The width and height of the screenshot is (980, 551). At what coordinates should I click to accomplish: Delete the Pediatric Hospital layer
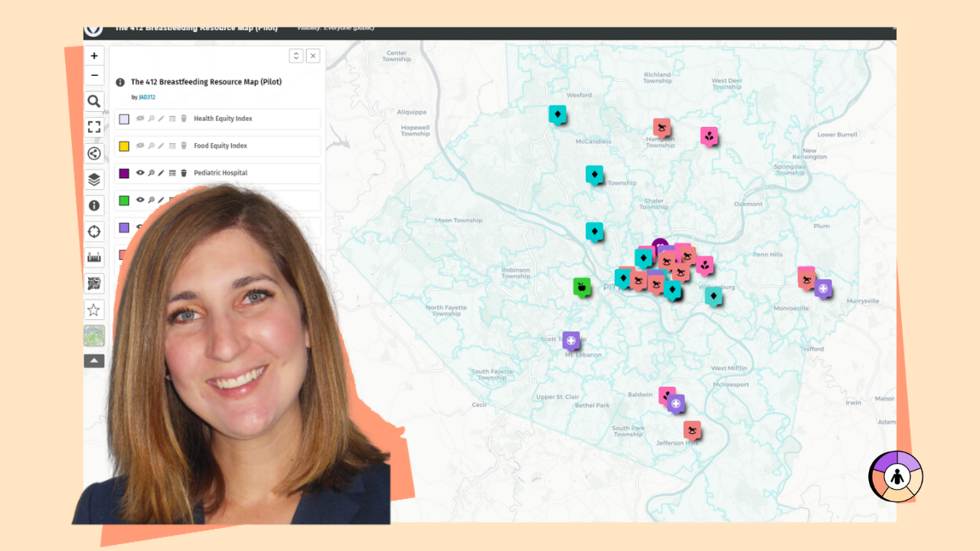tap(184, 173)
